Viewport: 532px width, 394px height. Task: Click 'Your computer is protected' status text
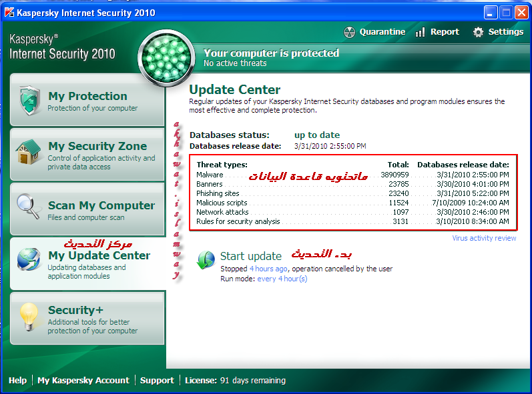pos(271,53)
